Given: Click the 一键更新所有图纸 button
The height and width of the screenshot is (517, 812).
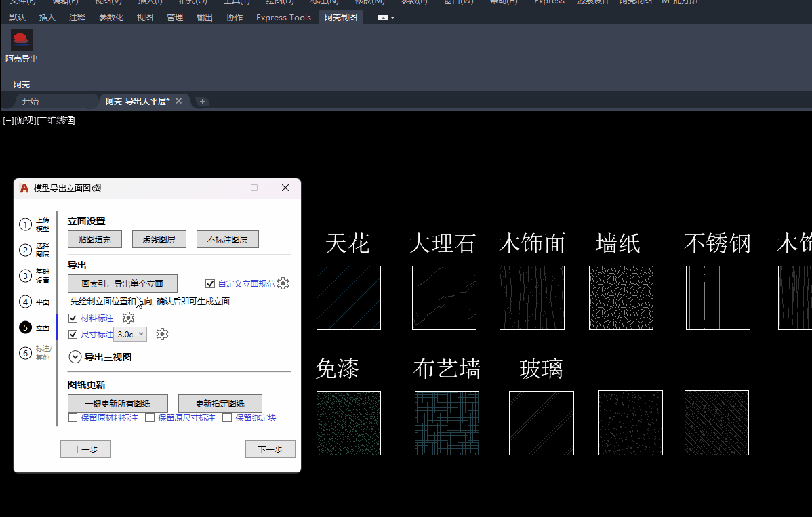Looking at the screenshot, I should click(118, 403).
